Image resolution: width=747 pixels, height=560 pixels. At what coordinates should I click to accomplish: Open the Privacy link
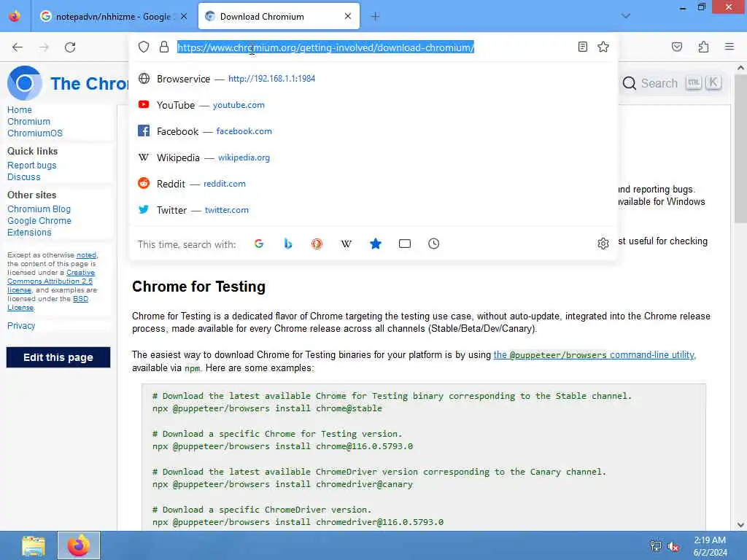[21, 326]
